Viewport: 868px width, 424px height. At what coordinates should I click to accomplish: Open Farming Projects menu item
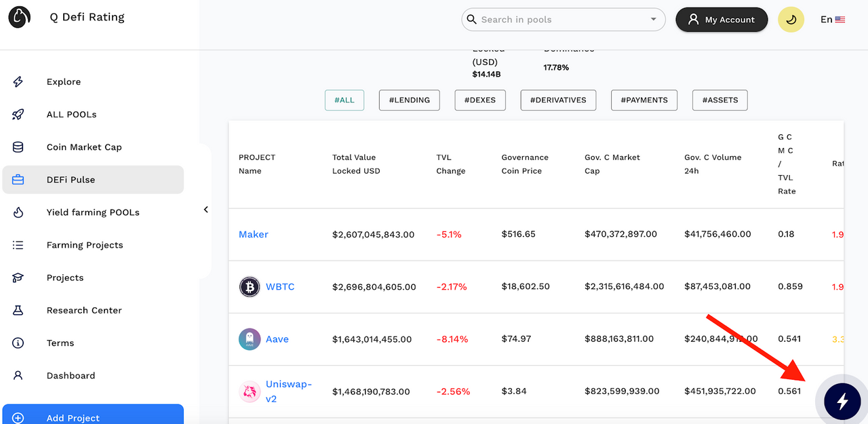[x=93, y=245]
